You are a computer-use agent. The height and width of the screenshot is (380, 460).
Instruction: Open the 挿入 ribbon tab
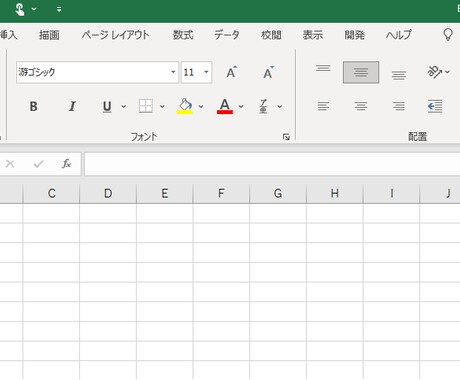8,35
